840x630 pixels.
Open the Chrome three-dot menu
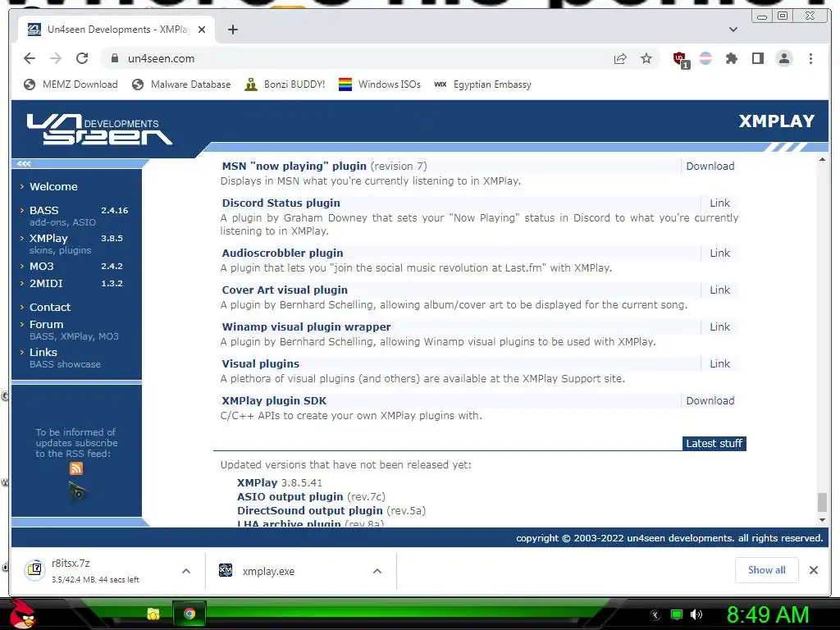810,58
